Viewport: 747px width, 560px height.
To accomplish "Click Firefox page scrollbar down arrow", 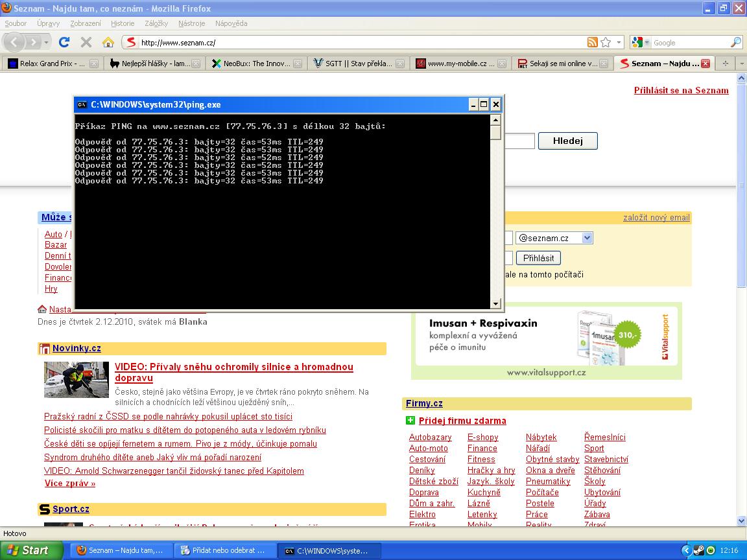I will tap(741, 520).
